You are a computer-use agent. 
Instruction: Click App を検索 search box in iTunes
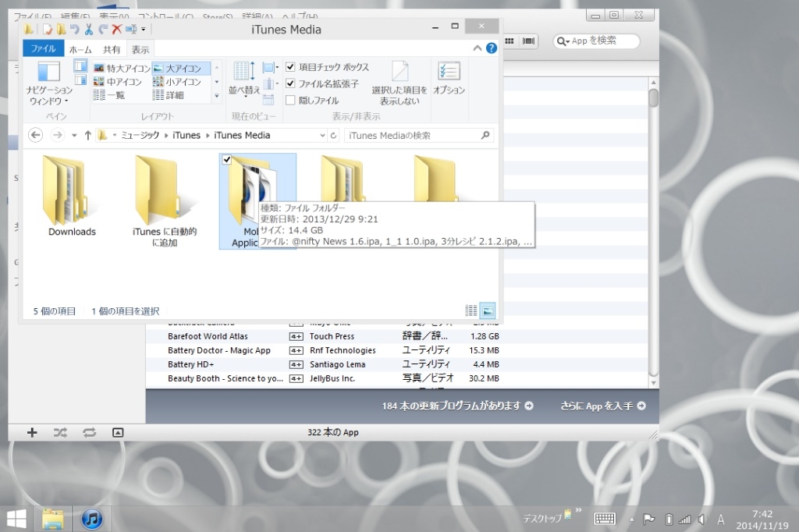pos(596,41)
